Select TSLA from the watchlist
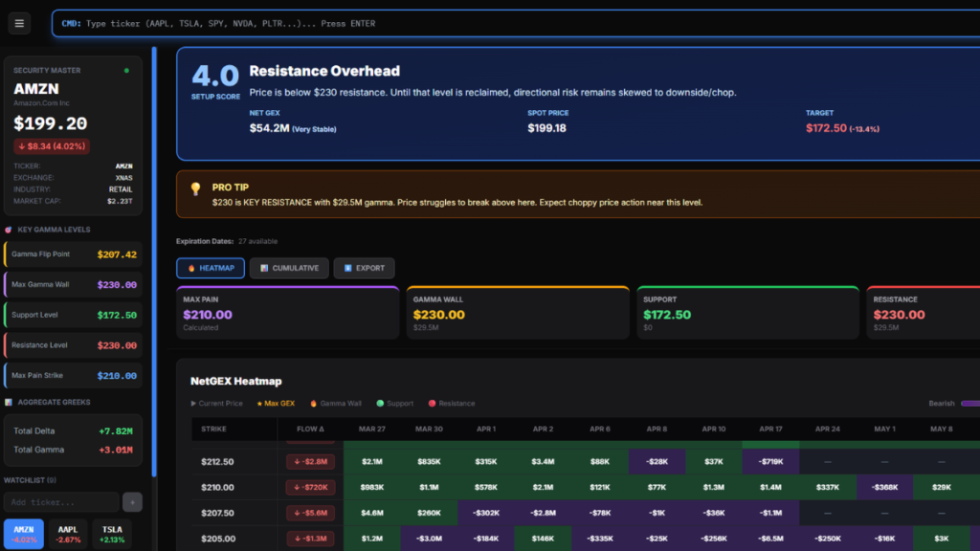 point(112,534)
